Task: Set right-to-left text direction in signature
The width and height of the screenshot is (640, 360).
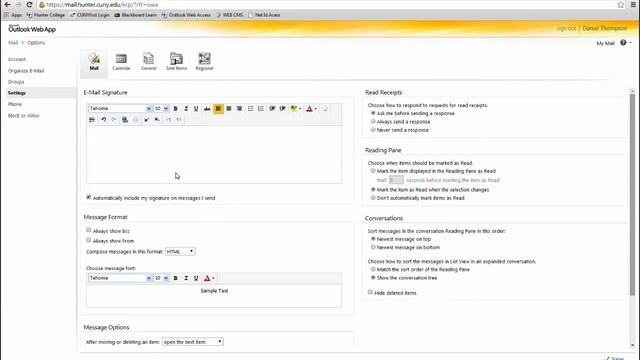Action: 179,120
